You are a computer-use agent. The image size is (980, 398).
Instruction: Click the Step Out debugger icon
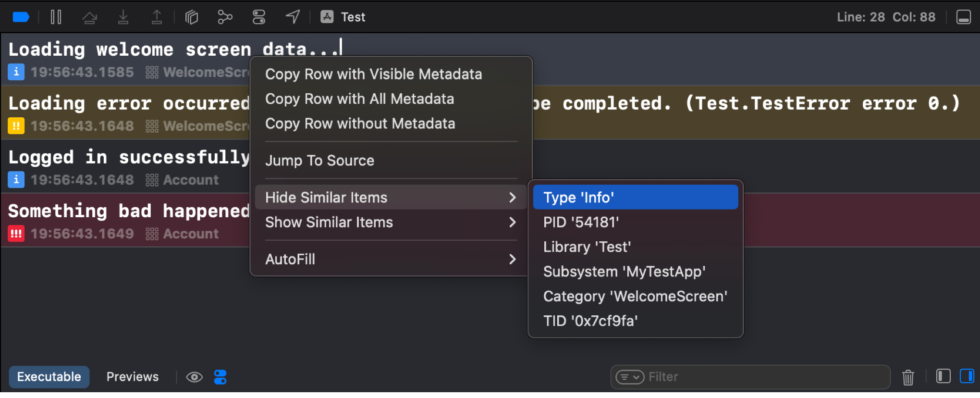click(x=157, y=16)
